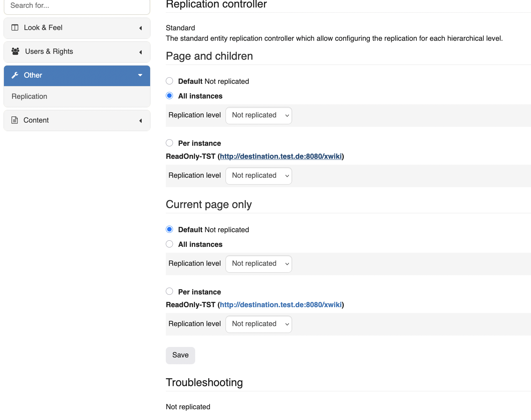Click the Content document icon in sidebar

[15, 120]
